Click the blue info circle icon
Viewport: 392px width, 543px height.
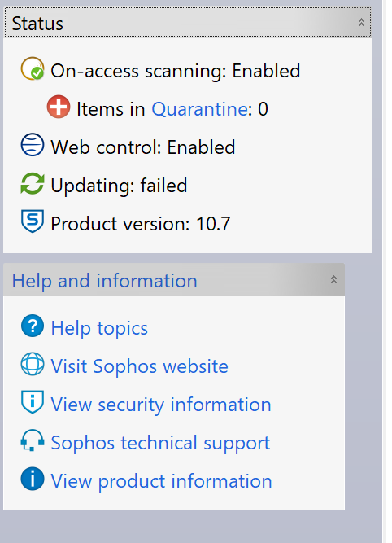pos(33,479)
